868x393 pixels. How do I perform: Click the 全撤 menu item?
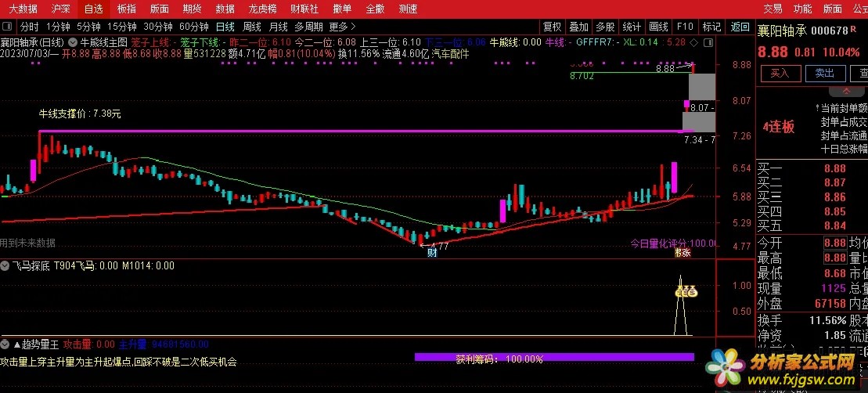pyautogui.click(x=375, y=9)
